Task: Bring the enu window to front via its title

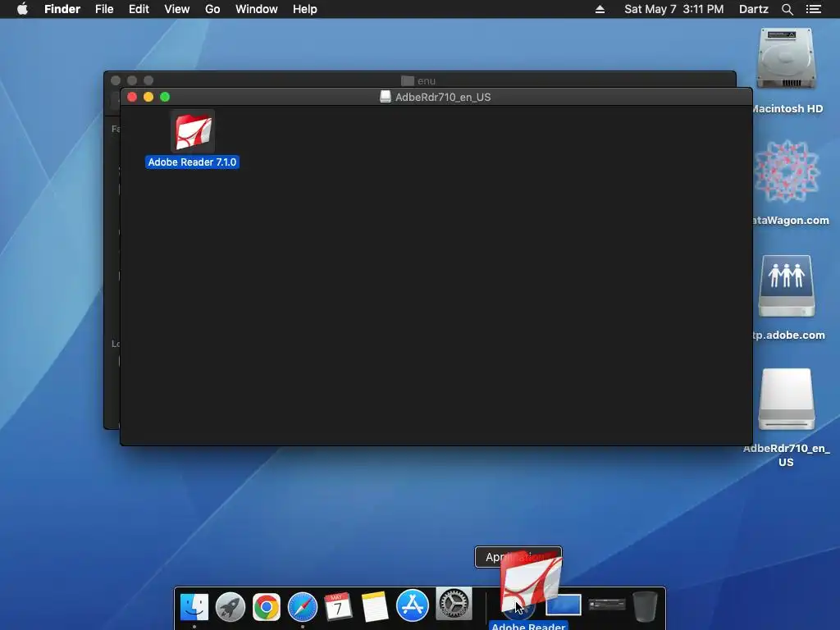Action: pyautogui.click(x=426, y=81)
